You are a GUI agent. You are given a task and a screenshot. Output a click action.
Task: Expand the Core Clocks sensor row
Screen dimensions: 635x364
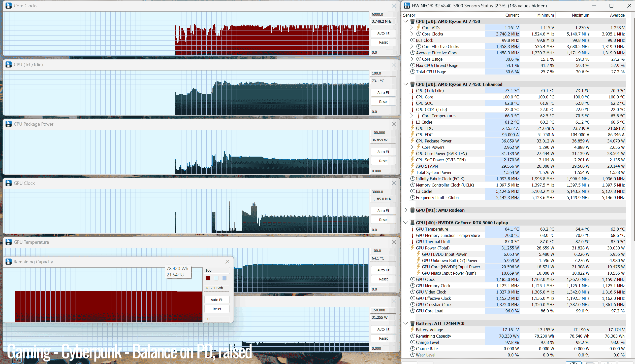coord(412,34)
